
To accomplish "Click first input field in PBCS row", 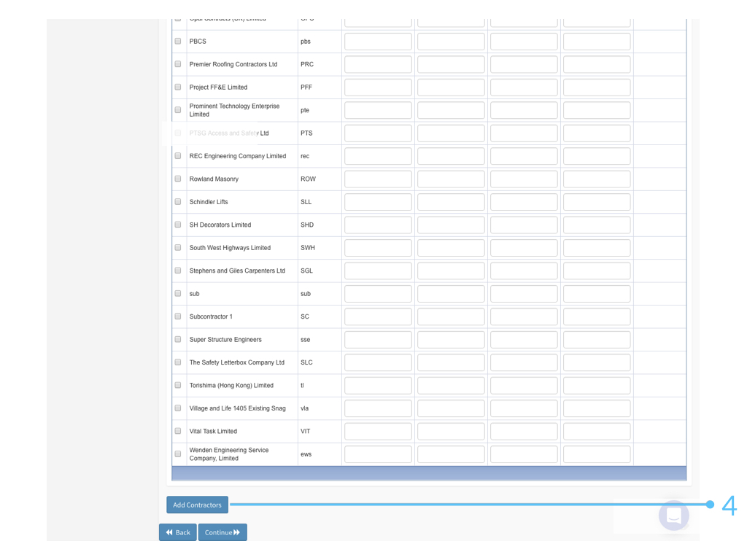I will pyautogui.click(x=379, y=42).
